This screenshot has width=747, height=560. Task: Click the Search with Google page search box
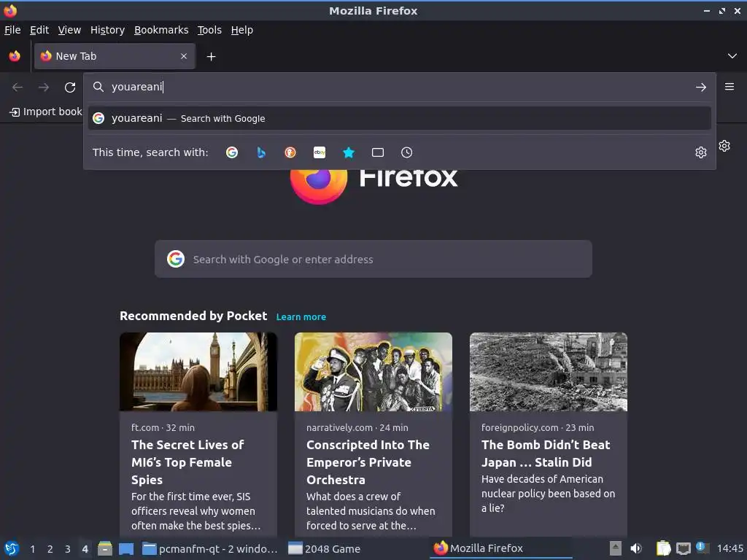coord(373,259)
